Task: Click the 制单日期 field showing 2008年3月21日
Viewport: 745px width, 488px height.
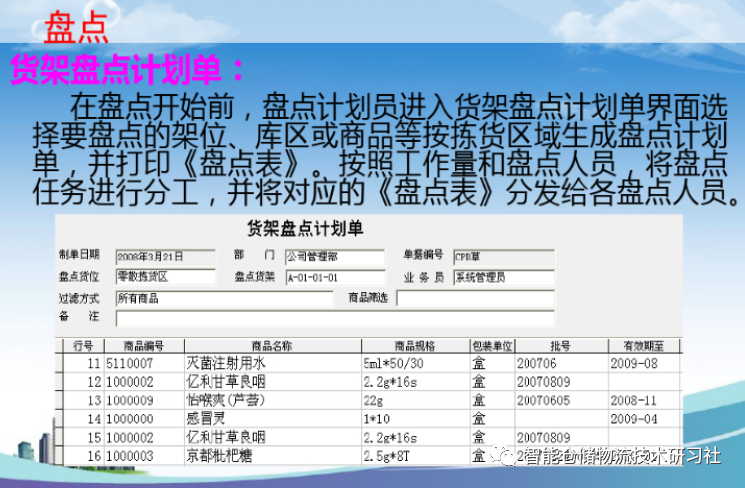Action: click(x=165, y=257)
